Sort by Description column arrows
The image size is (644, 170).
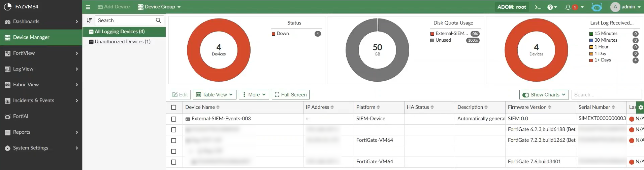tap(486, 107)
